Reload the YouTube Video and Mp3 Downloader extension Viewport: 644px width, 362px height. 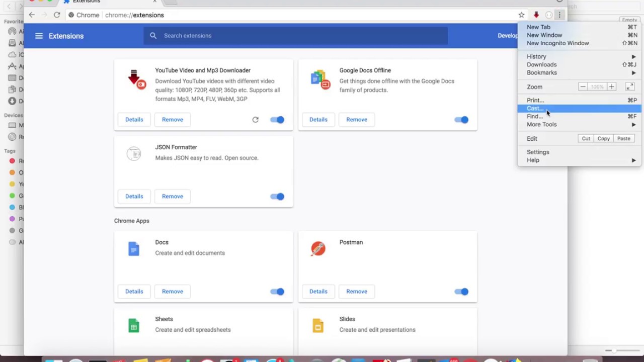256,120
